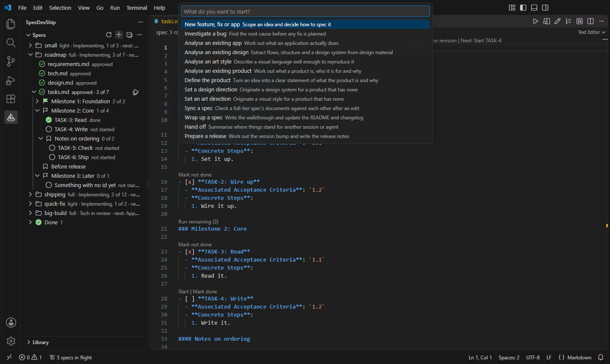Image resolution: width=610 pixels, height=364 pixels.
Task: Mark TASK-4: Write done via its circle
Action: coord(49,130)
